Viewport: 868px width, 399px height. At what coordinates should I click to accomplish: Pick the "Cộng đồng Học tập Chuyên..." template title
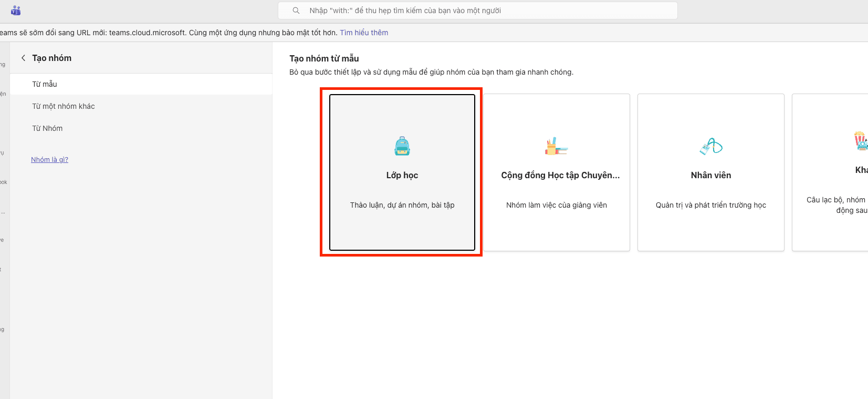tap(560, 175)
